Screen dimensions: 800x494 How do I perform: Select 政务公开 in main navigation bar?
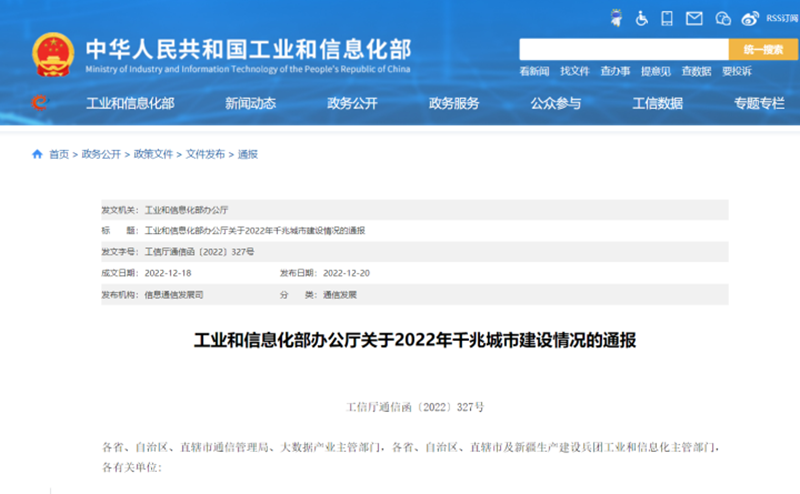click(352, 103)
